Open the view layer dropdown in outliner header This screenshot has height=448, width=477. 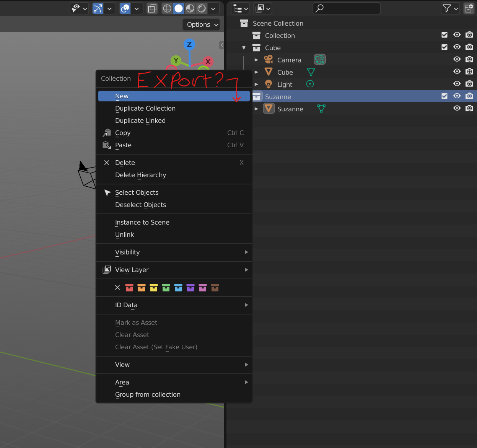pyautogui.click(x=262, y=8)
